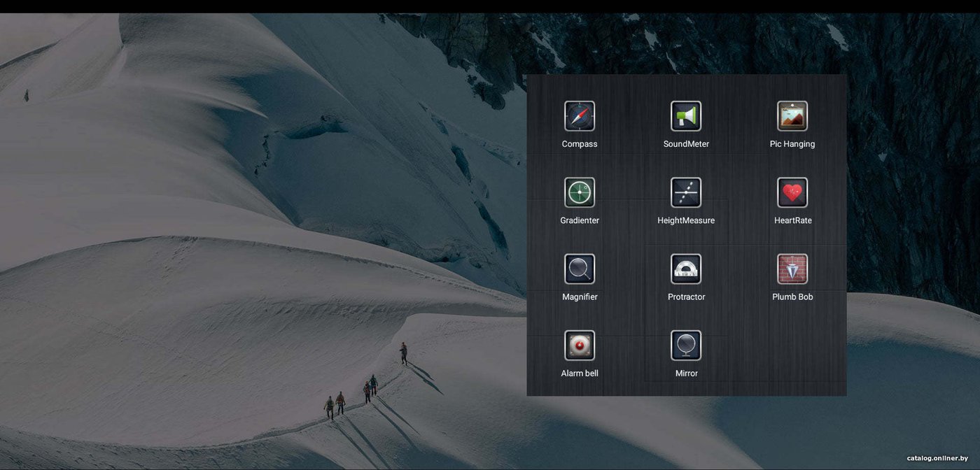Open the Protractor tool icon
The width and height of the screenshot is (980, 470).
(x=686, y=269)
